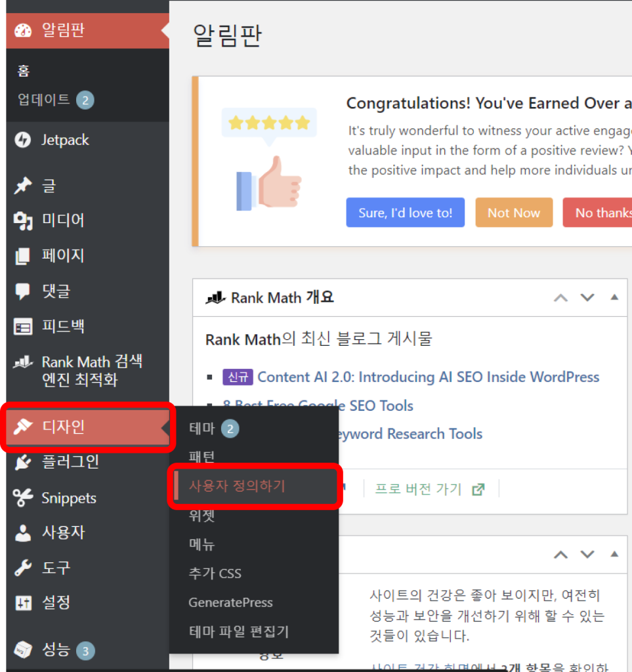Viewport: 632px width, 672px height.
Task: Open the 사용자 users menu
Action: click(87, 533)
